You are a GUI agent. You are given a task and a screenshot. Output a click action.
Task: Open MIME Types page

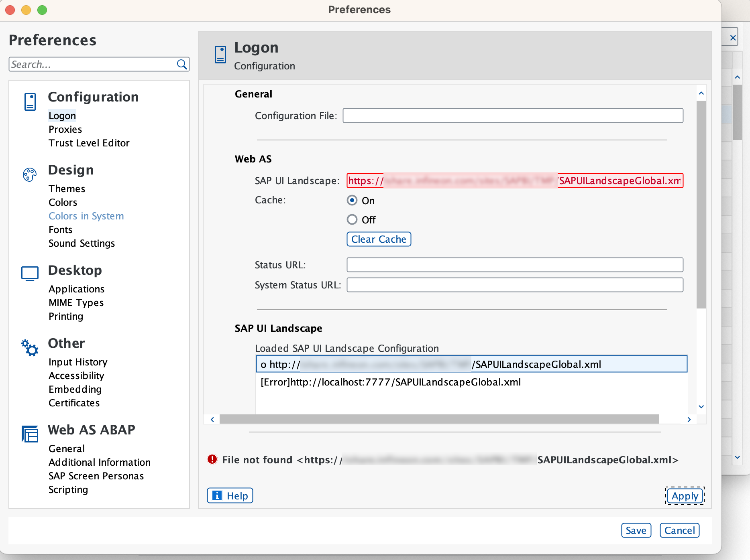pyautogui.click(x=76, y=303)
